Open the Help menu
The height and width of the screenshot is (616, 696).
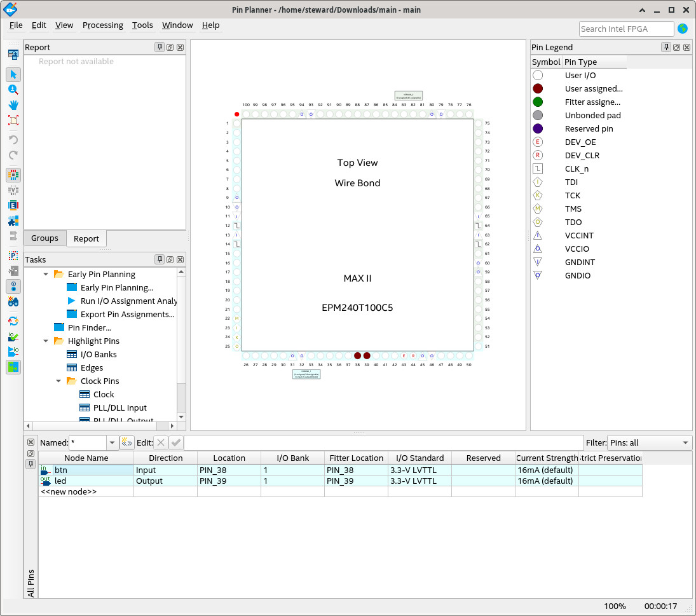click(211, 25)
